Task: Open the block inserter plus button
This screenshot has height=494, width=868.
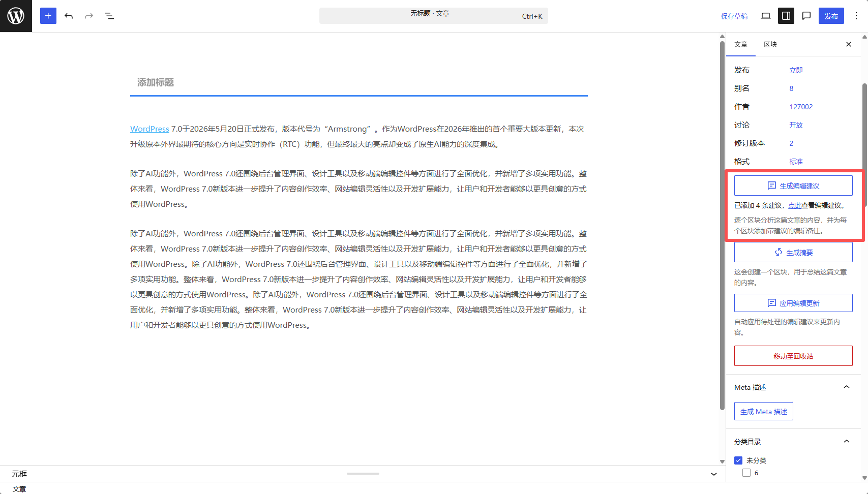Action: coord(48,16)
